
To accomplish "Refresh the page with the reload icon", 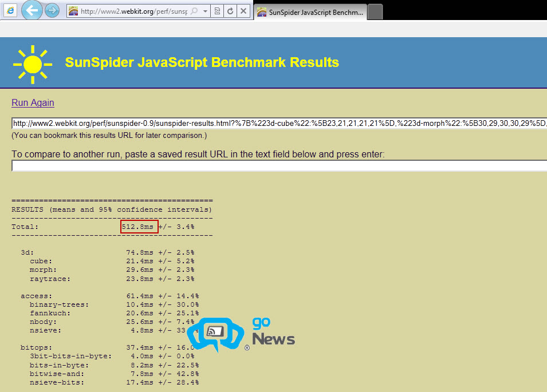I will [230, 11].
